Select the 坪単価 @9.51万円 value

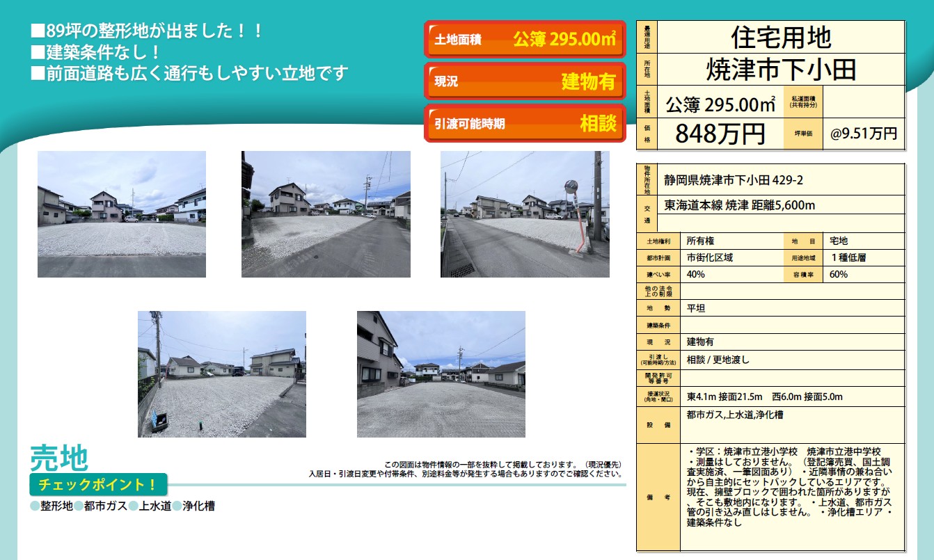(x=863, y=134)
